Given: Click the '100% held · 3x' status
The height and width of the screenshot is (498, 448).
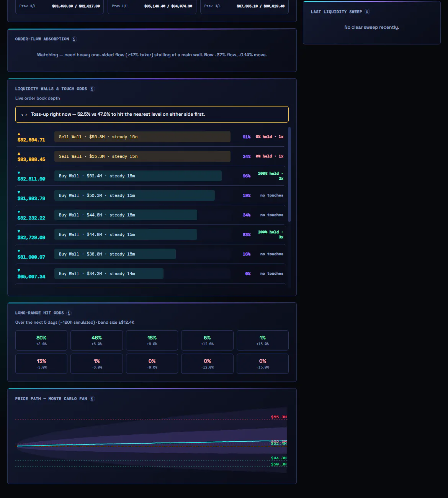Looking at the screenshot, I should (x=271, y=234).
